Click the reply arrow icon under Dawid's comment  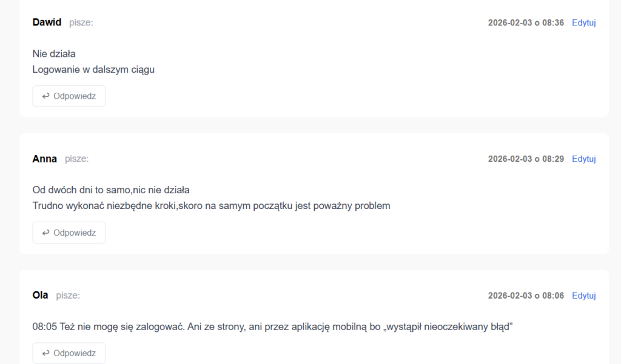45,96
